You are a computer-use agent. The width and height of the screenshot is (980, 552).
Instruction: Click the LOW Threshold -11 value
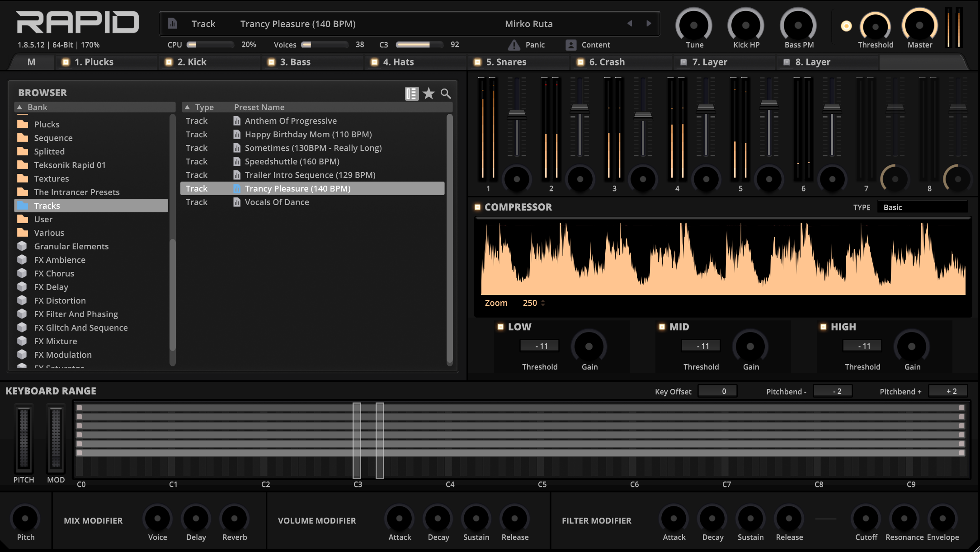click(x=540, y=346)
